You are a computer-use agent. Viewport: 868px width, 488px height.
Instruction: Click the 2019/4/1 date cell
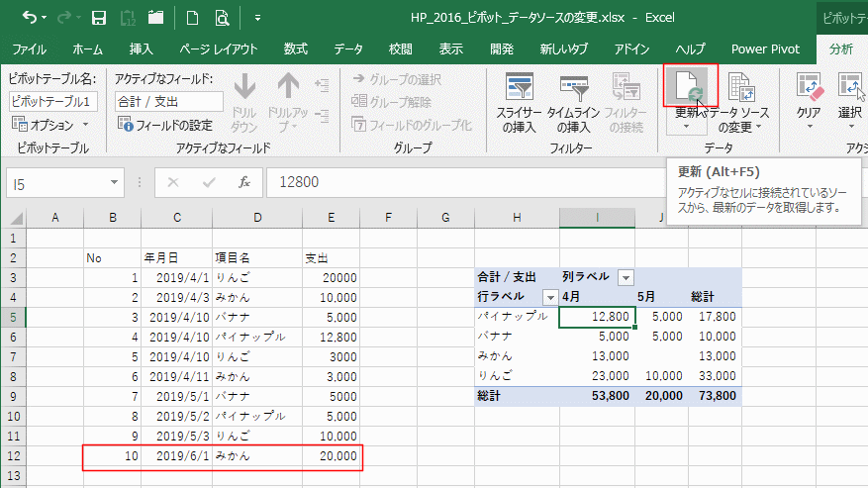[x=176, y=277]
